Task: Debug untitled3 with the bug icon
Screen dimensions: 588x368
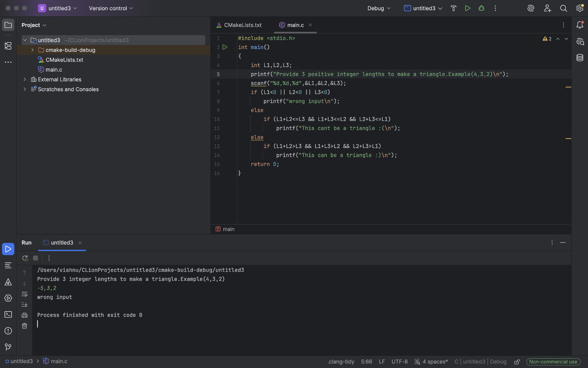Action: coord(481,8)
